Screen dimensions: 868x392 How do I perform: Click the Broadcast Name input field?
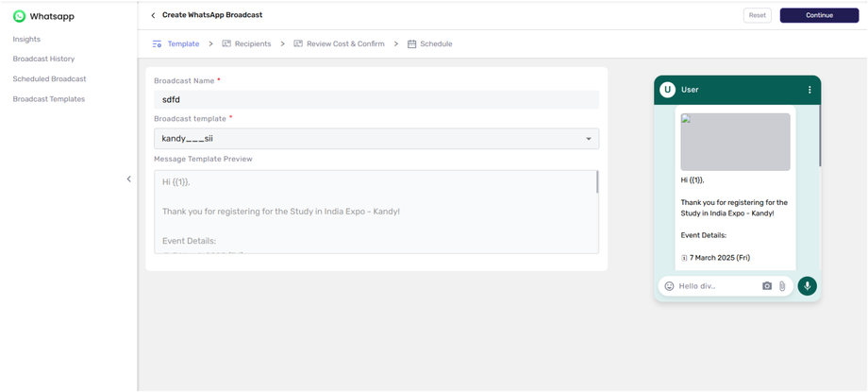[x=376, y=99]
